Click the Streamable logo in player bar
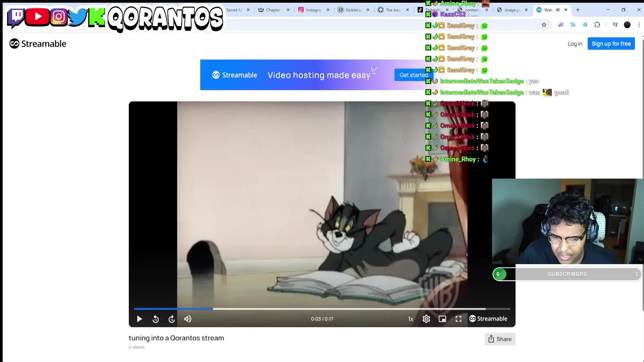 488,319
